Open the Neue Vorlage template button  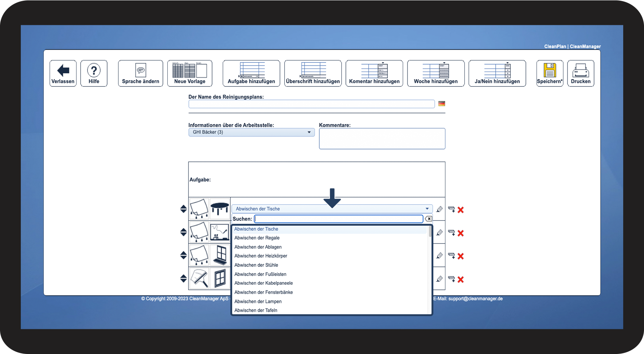pos(190,73)
